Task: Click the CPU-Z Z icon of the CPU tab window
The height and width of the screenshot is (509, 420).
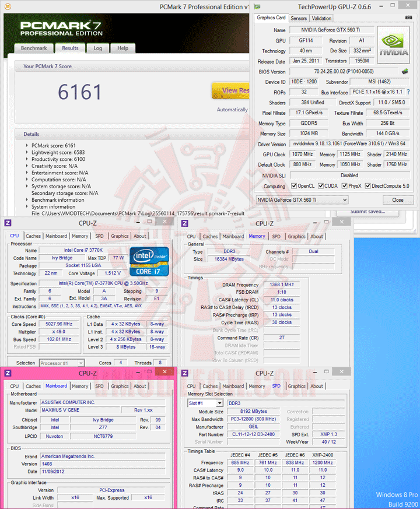Action: coord(8,223)
